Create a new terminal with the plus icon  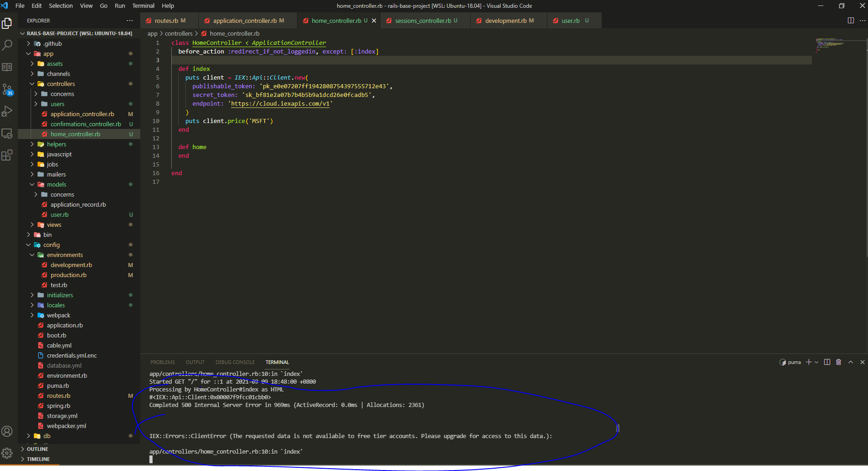(x=809, y=362)
